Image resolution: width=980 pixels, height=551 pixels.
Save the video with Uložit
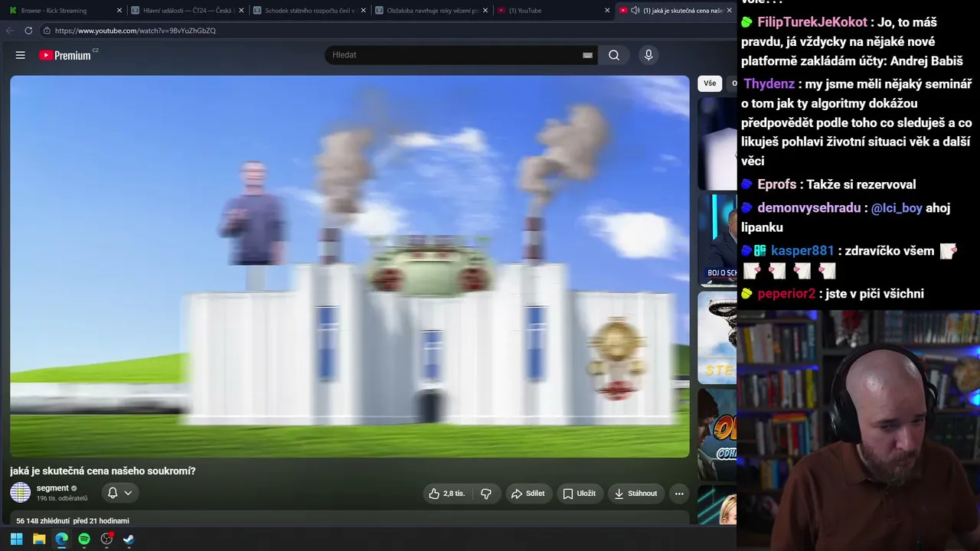pyautogui.click(x=580, y=494)
